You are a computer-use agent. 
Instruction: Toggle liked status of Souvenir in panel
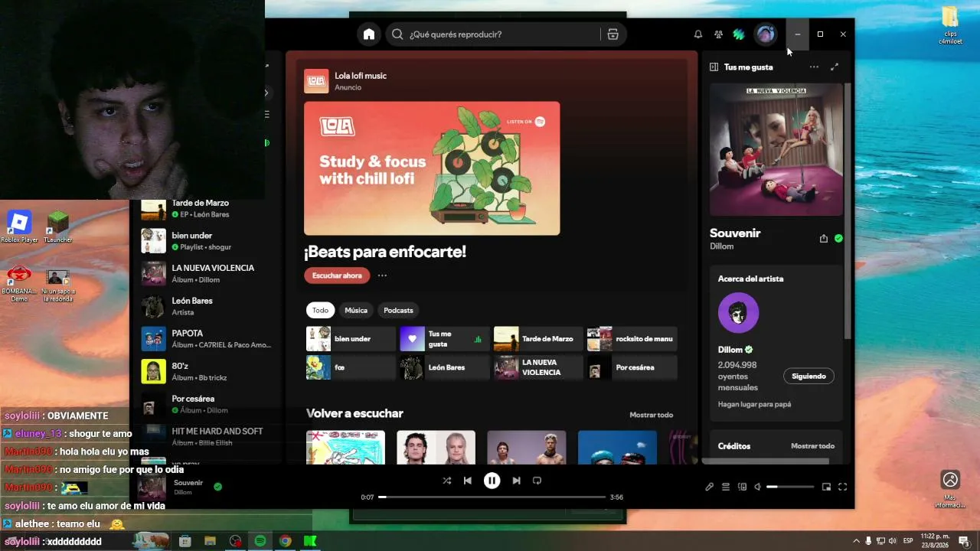[x=838, y=239]
